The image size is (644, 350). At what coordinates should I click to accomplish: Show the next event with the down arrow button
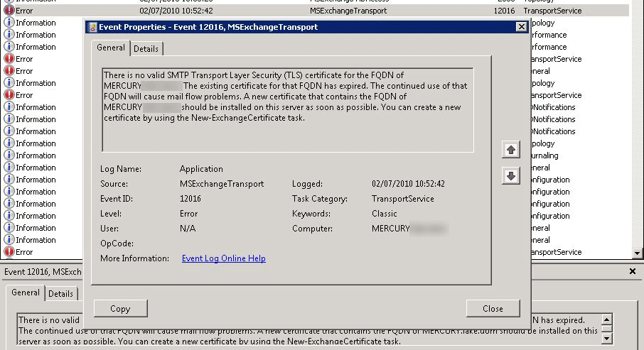511,176
